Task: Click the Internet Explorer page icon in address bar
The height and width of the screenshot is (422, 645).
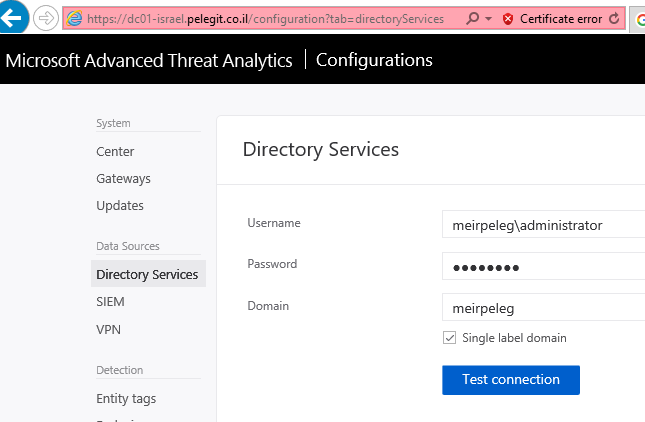Action: 74,19
